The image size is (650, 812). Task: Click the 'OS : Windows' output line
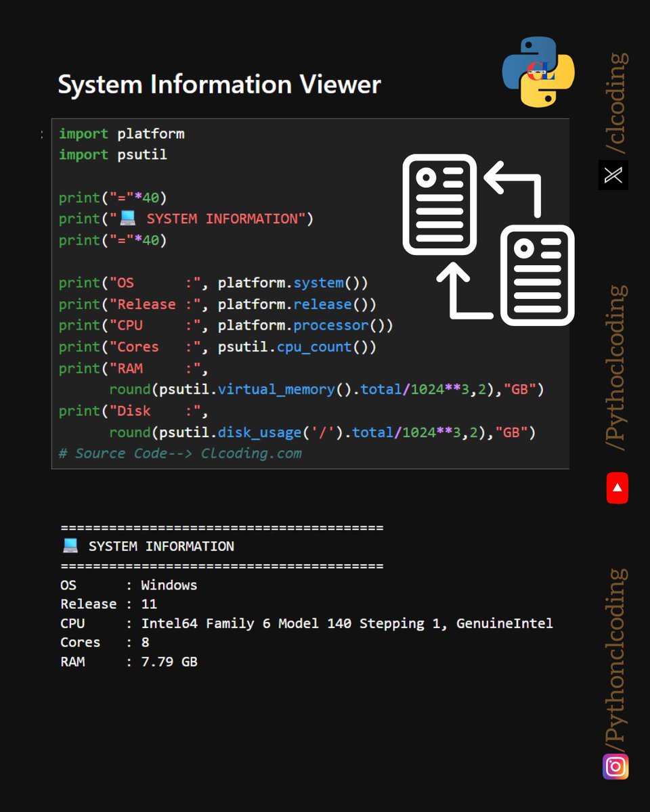(129, 585)
